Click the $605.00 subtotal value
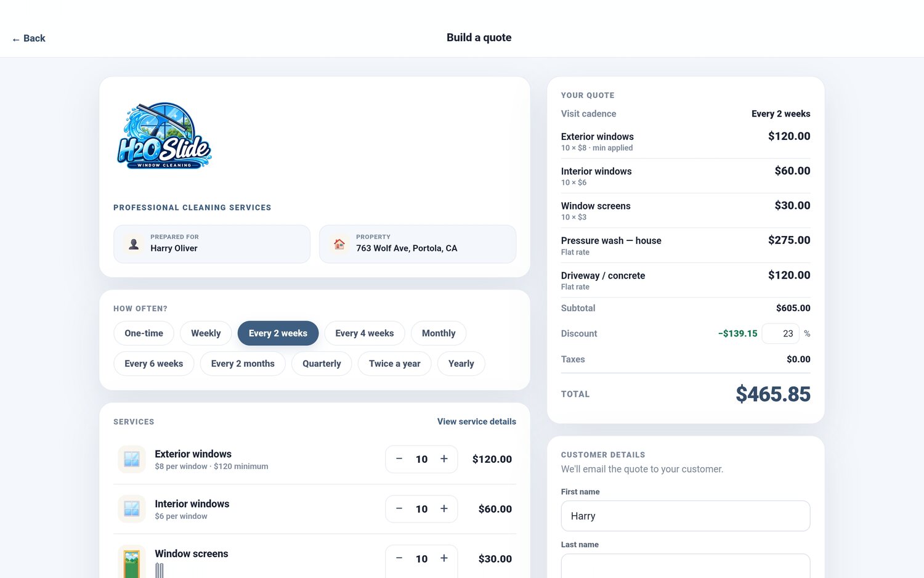Image resolution: width=924 pixels, height=578 pixels. point(793,308)
